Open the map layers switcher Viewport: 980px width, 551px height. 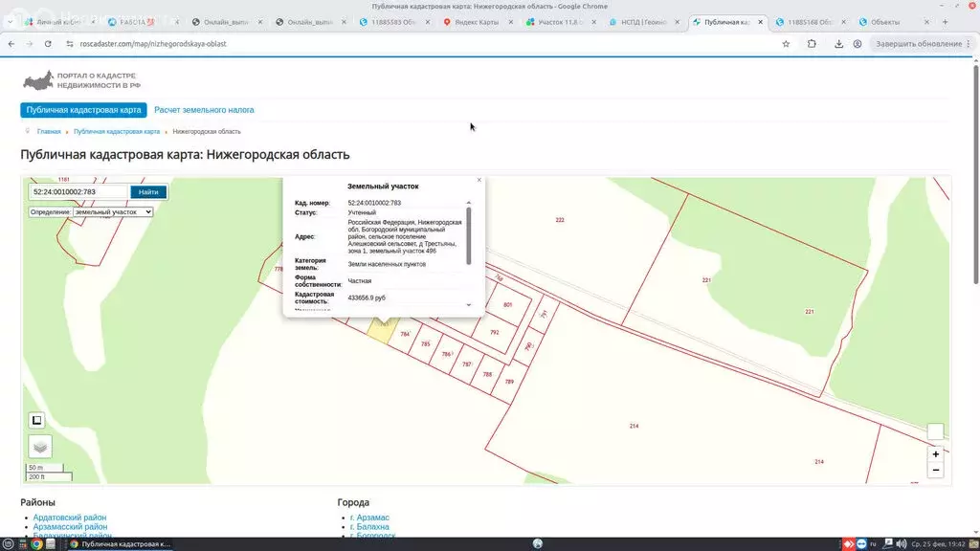(38, 446)
